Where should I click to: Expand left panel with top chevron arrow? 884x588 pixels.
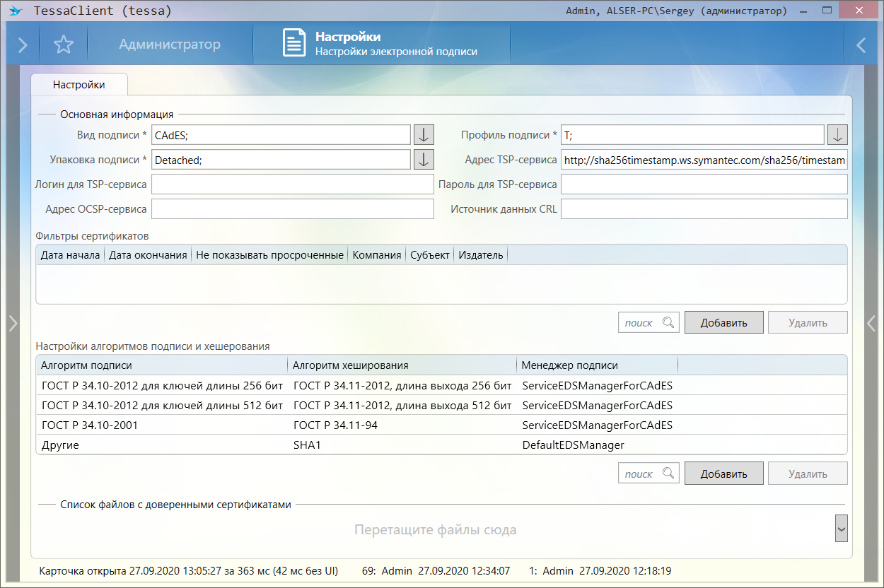click(x=23, y=45)
